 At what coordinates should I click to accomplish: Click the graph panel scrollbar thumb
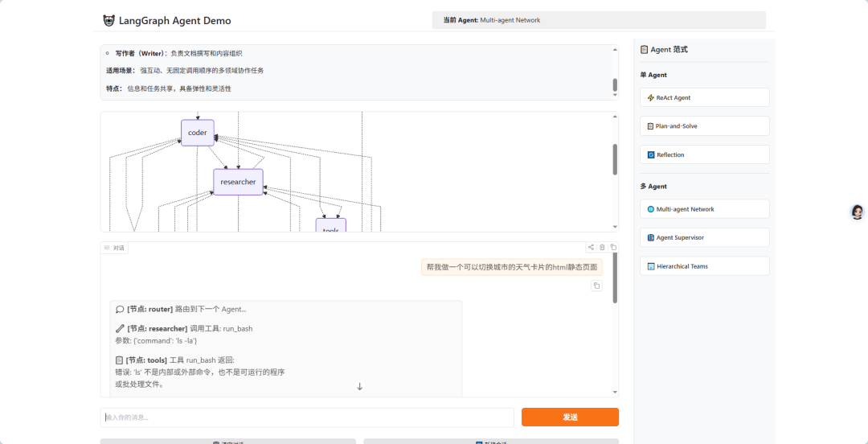pos(615,159)
